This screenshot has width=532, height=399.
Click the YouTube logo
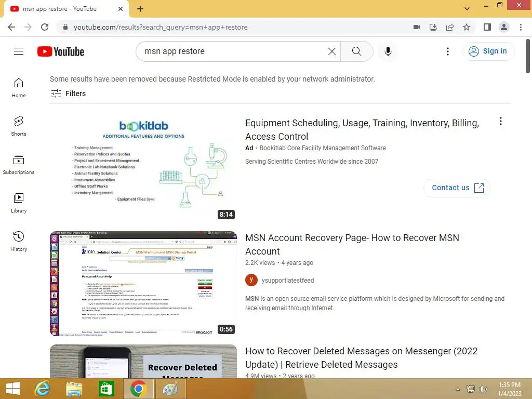click(x=61, y=51)
